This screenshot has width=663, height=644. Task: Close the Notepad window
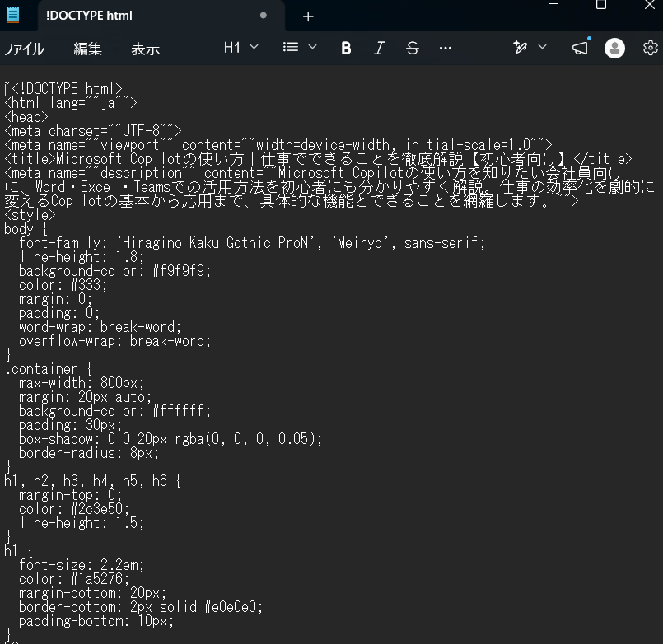650,5
